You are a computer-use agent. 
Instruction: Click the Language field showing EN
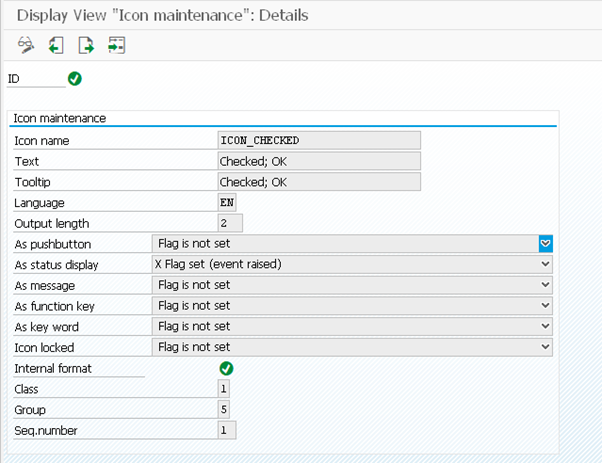(x=226, y=202)
